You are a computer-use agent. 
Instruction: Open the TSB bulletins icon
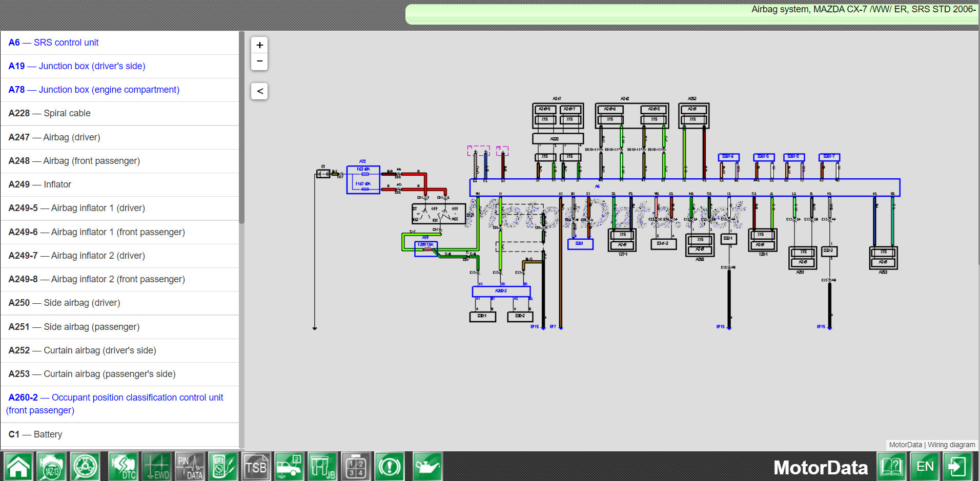(256, 467)
